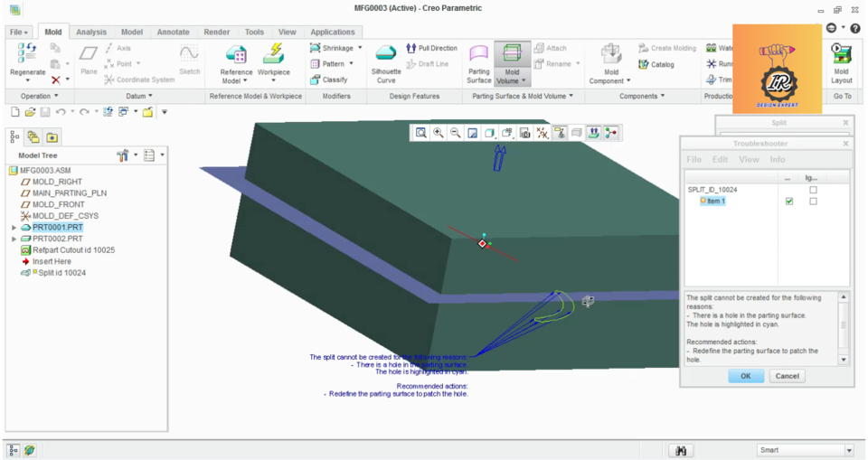Click Cancel in the Troubleshooter dialog
This screenshot has height=460, width=868.
pyautogui.click(x=788, y=376)
